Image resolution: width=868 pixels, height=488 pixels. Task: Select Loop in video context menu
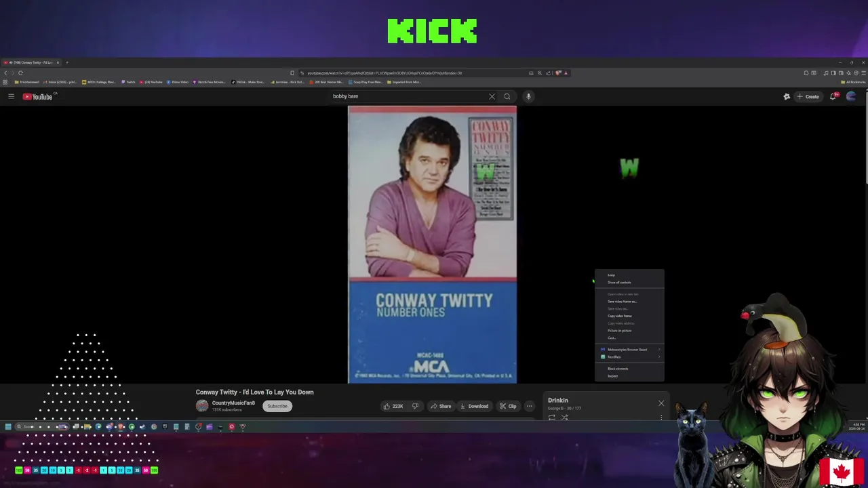point(629,275)
